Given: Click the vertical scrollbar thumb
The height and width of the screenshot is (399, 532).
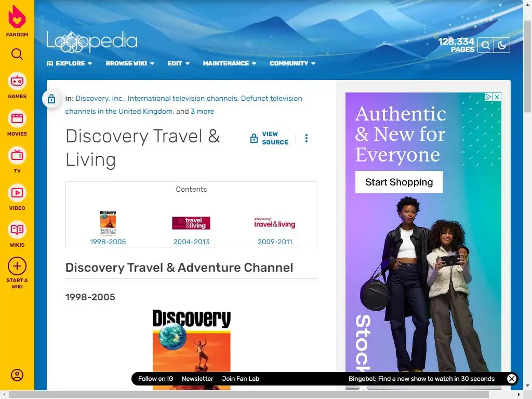Looking at the screenshot, I should point(528,66).
